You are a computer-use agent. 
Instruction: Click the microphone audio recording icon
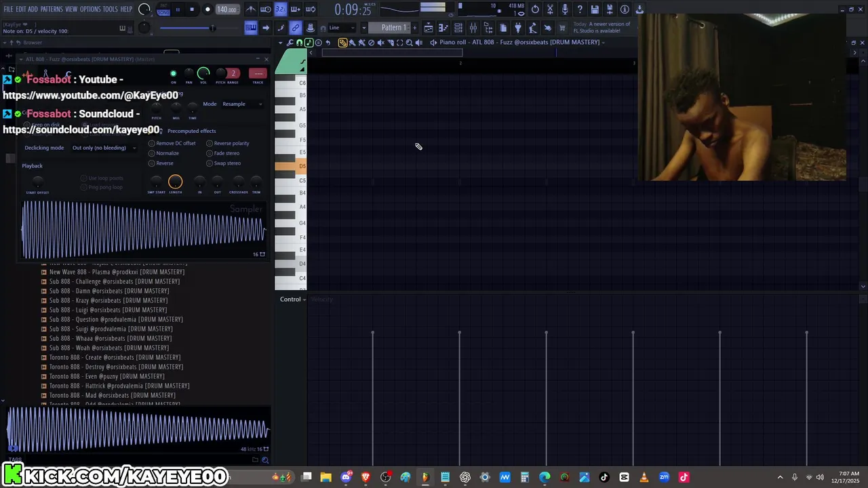[565, 9]
